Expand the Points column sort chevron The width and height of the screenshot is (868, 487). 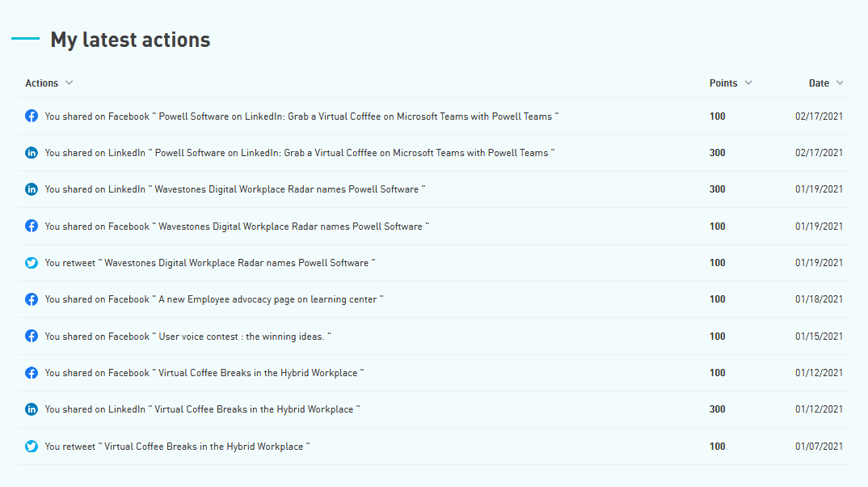[748, 83]
